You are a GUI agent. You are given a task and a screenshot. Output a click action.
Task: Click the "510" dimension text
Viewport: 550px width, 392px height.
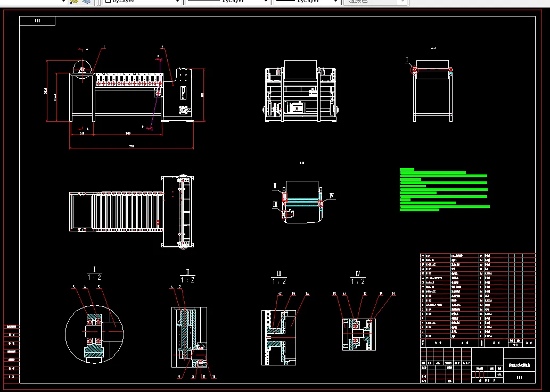pos(82,134)
